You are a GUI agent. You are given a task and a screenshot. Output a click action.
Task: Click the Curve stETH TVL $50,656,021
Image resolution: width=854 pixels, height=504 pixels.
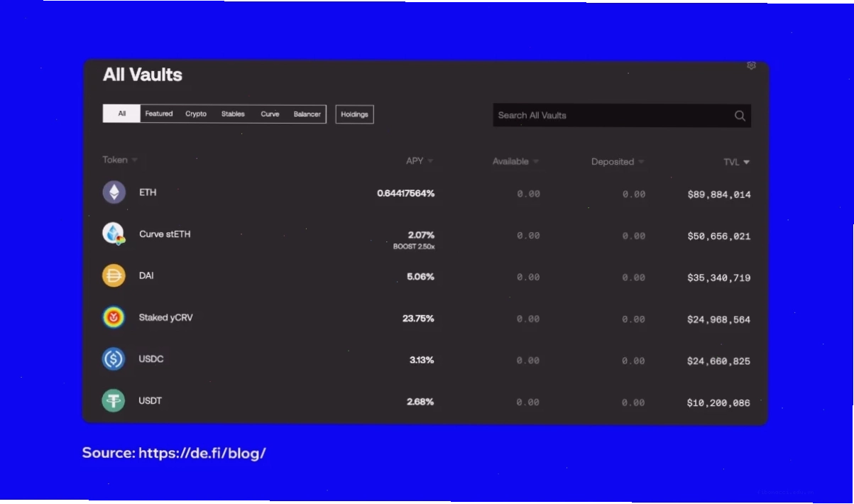pyautogui.click(x=719, y=236)
